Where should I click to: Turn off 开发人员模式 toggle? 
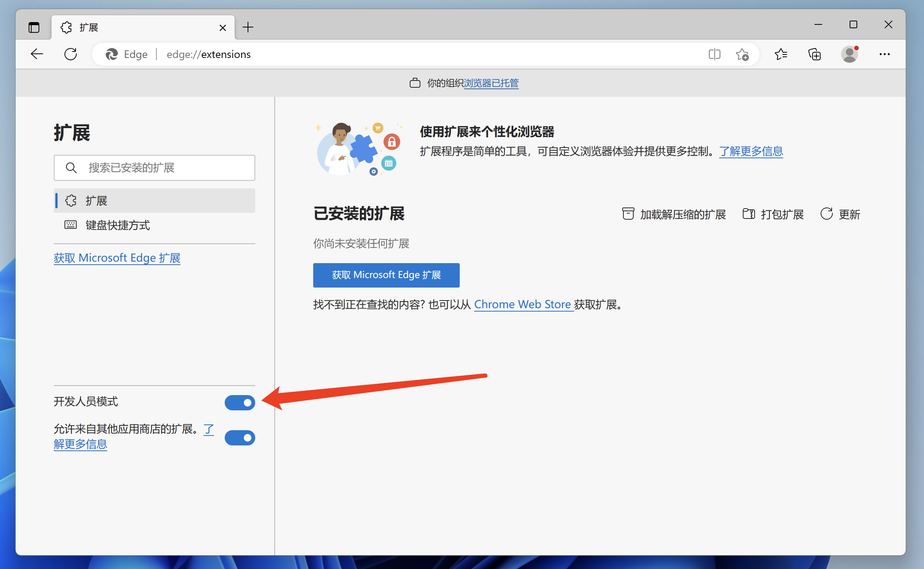click(240, 402)
